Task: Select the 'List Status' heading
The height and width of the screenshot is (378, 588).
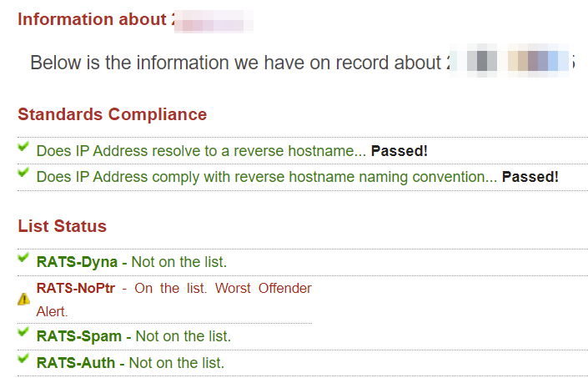Action: (x=63, y=226)
